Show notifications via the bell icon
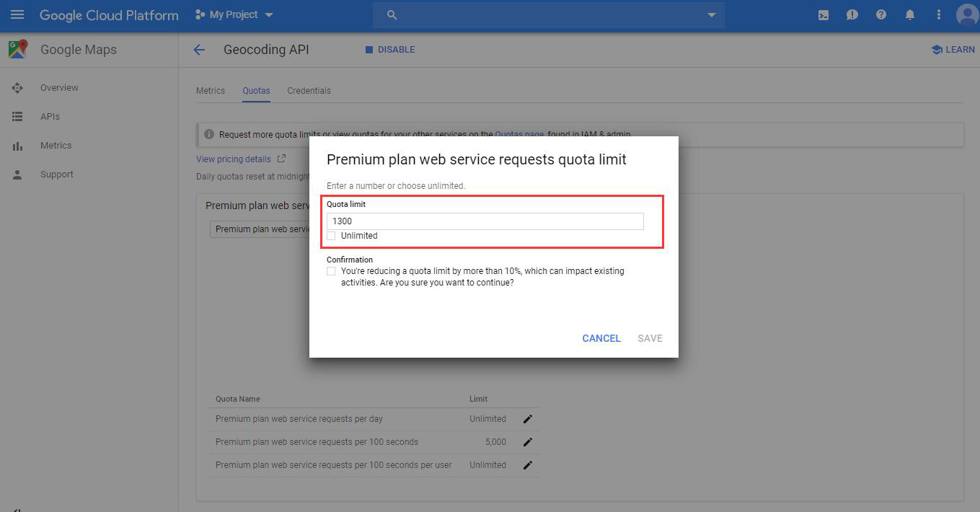The width and height of the screenshot is (980, 512). tap(910, 14)
